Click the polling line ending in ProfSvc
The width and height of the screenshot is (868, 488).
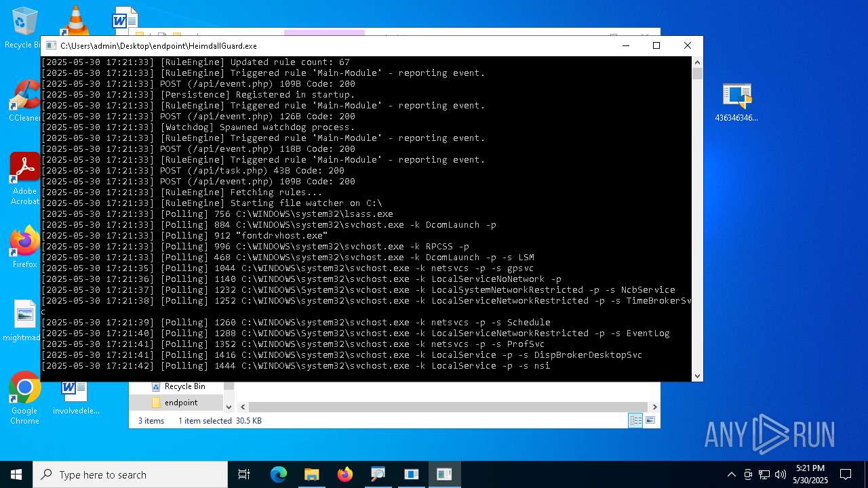click(293, 344)
